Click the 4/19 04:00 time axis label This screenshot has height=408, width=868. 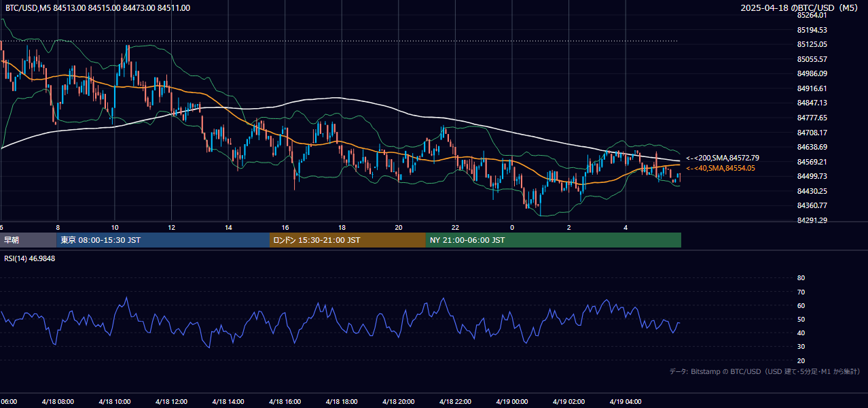point(626,401)
